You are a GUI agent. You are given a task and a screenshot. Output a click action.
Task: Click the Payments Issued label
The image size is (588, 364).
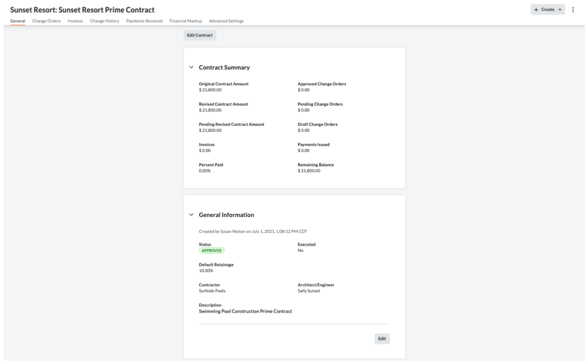tap(314, 145)
